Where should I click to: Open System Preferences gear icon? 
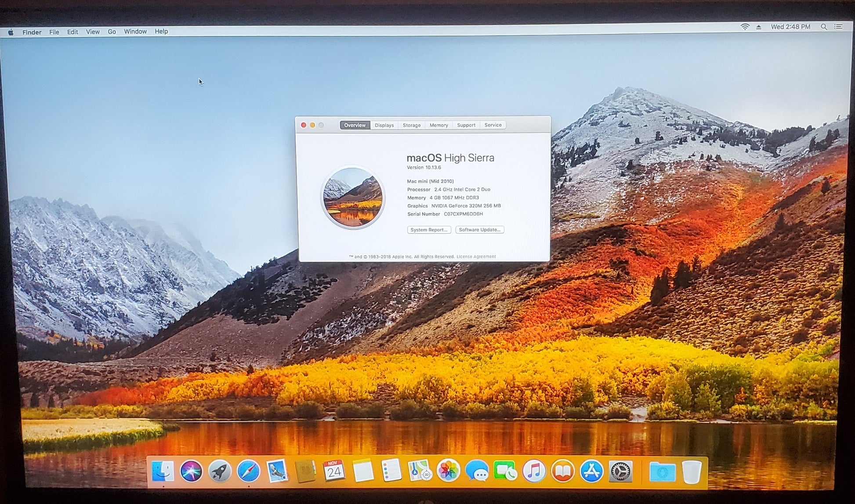pyautogui.click(x=620, y=472)
